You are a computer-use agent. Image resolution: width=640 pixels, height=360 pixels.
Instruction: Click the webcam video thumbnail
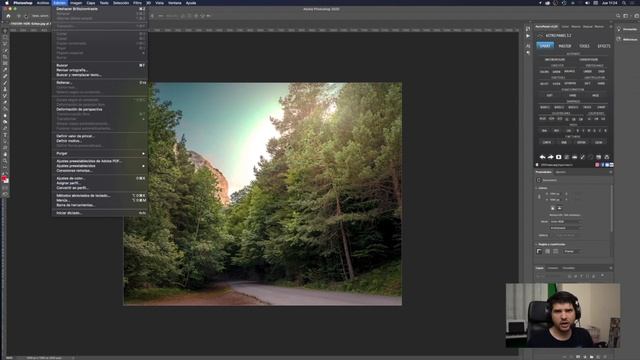click(563, 316)
